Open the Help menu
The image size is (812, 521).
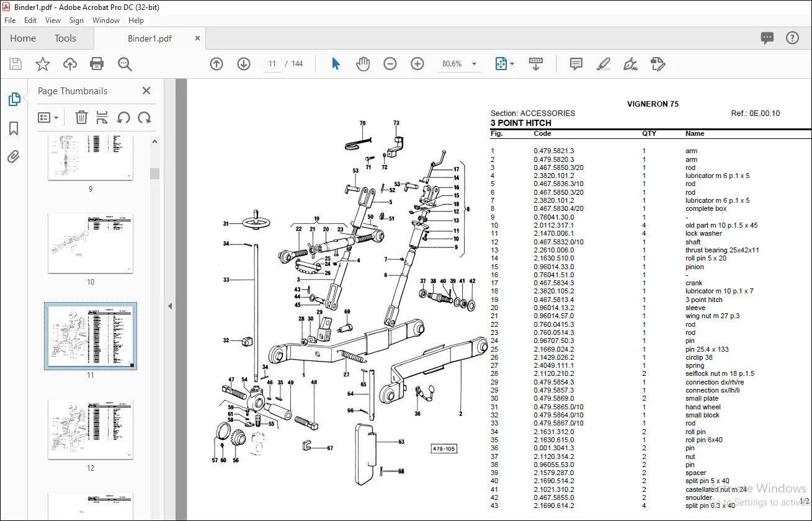(136, 20)
